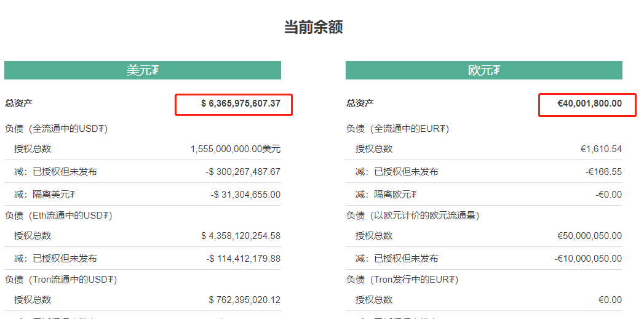Click the 负债（Tron流通中的USD₮）label
This screenshot has width=644, height=319.
coord(61,280)
